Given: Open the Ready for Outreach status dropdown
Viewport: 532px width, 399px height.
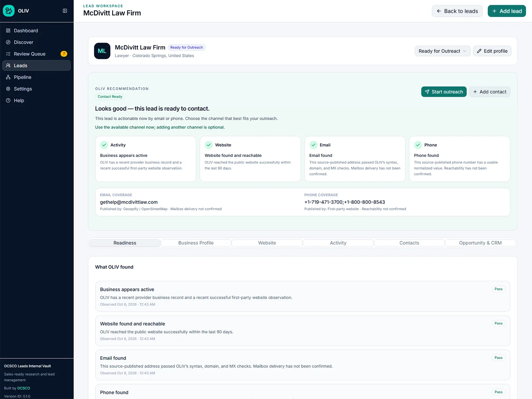Looking at the screenshot, I should 443,51.
